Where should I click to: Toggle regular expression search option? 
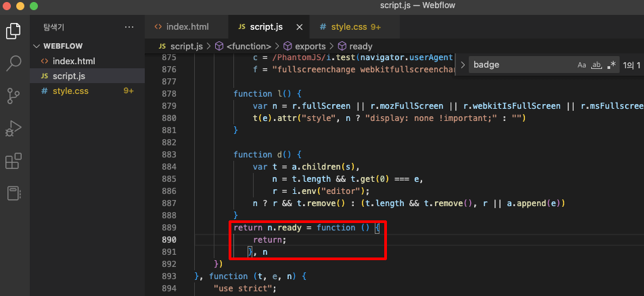coord(611,65)
